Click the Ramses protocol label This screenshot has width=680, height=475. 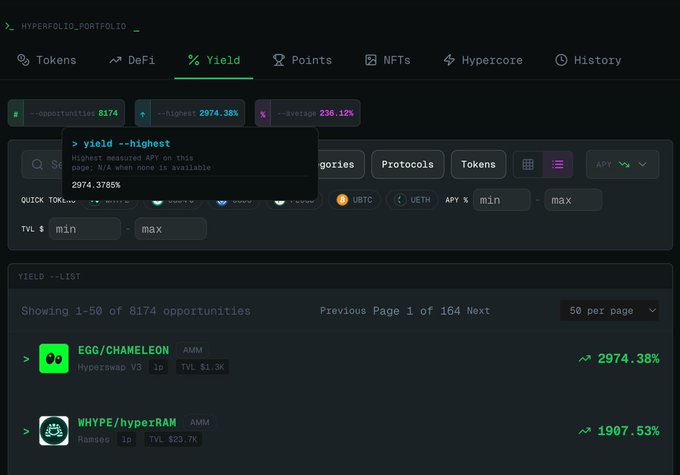[x=94, y=439]
